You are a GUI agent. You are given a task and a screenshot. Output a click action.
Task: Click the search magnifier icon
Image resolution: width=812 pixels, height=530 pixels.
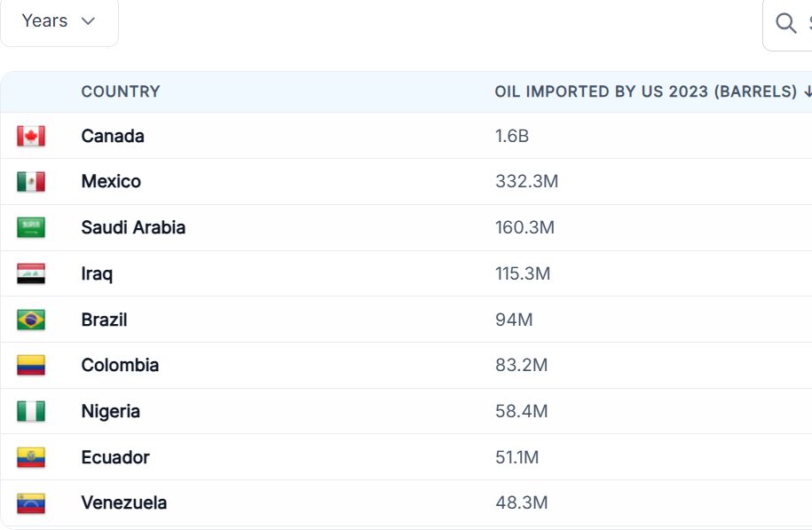(785, 23)
